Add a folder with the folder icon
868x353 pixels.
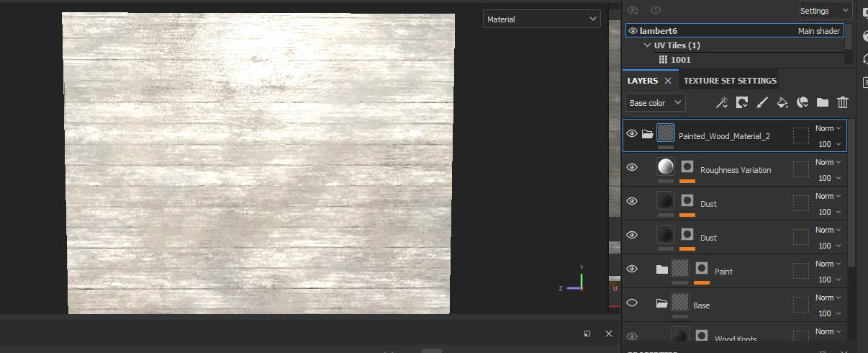823,103
